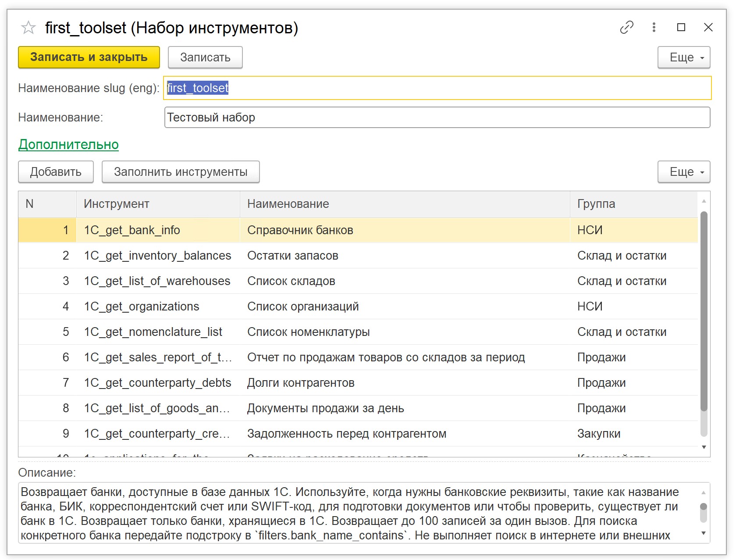Sort by table's 'Наименование' column header
The width and height of the screenshot is (736, 560).
[405, 204]
